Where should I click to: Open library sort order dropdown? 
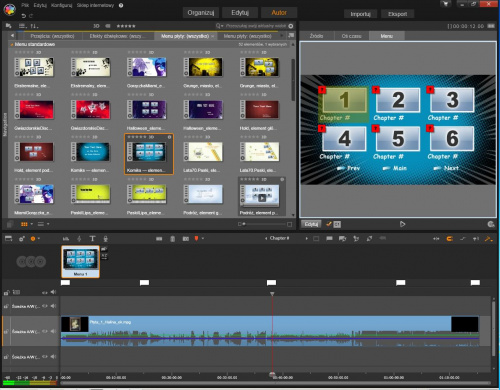[34, 26]
